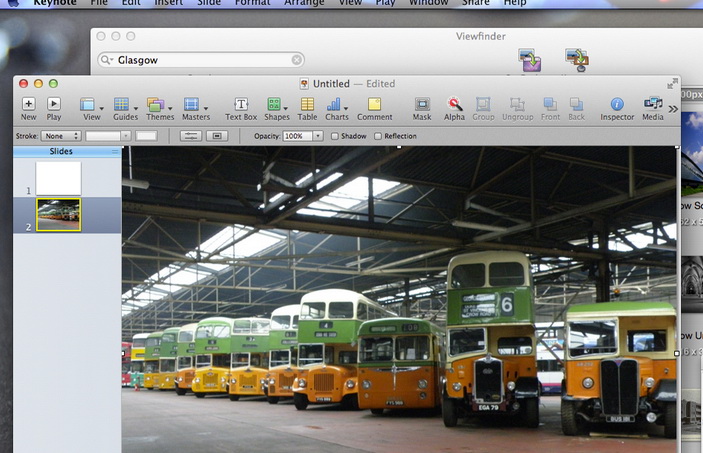Screen dimensions: 703x453
Task: Open the Slide menu
Action: pos(209,3)
